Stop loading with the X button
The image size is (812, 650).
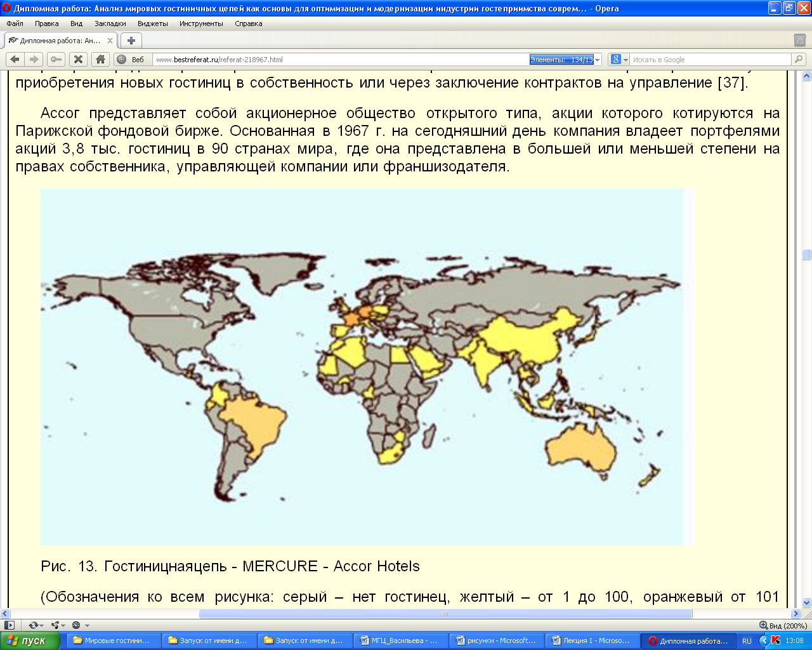[x=78, y=60]
